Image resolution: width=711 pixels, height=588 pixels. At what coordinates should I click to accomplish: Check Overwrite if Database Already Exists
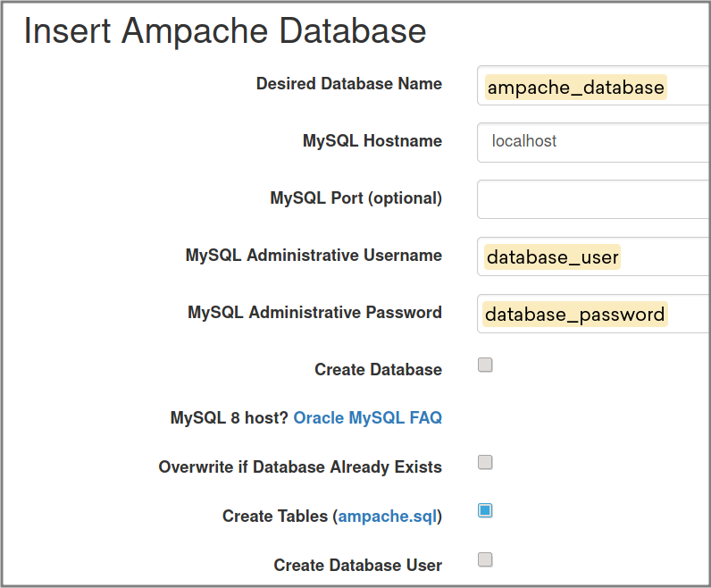point(485,462)
